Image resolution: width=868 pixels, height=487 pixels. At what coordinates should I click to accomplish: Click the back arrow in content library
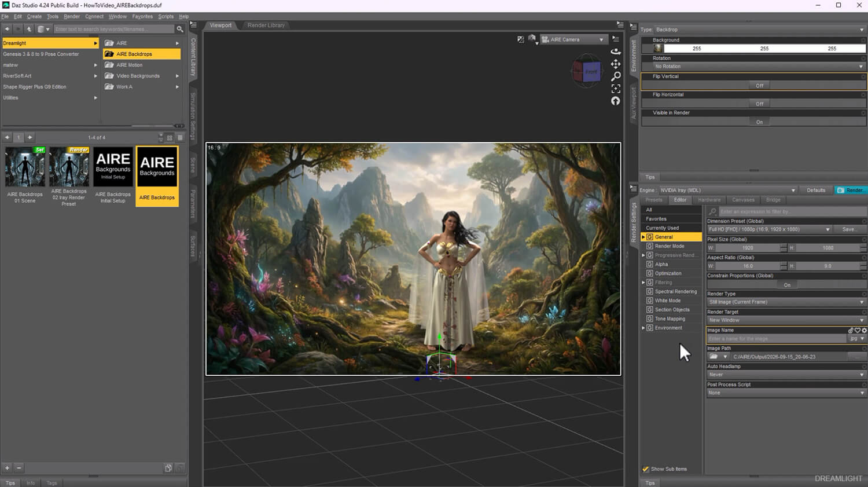tap(7, 29)
